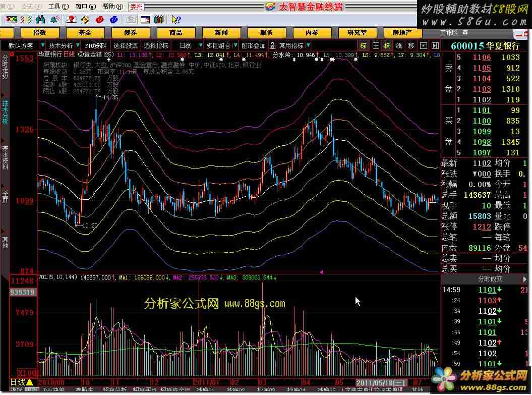Open the 工具(T) menu
Viewport: 532px width, 395px height.
58,7
